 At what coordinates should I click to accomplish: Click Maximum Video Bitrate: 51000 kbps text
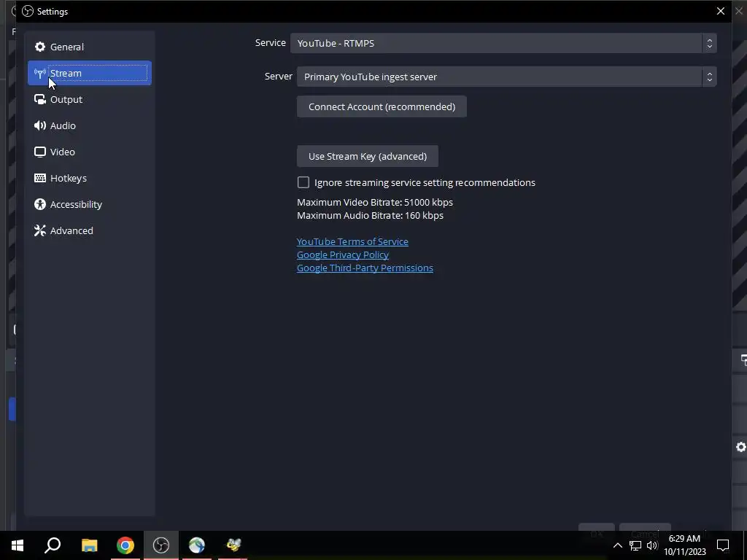click(x=375, y=202)
